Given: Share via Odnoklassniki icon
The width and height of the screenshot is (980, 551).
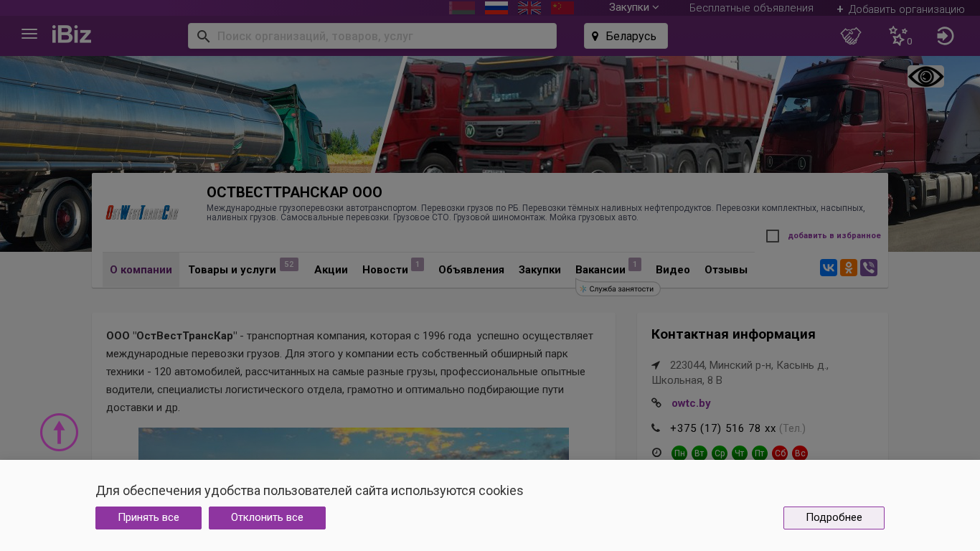Looking at the screenshot, I should [x=849, y=268].
